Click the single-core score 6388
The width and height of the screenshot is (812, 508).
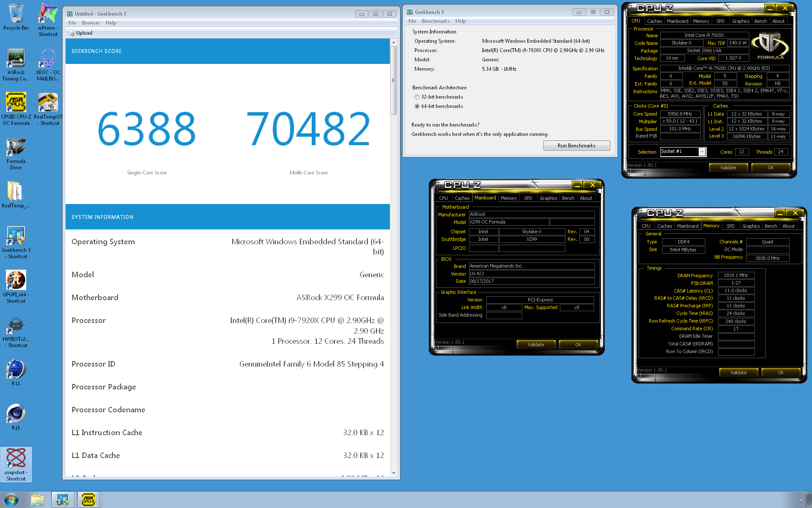point(147,129)
